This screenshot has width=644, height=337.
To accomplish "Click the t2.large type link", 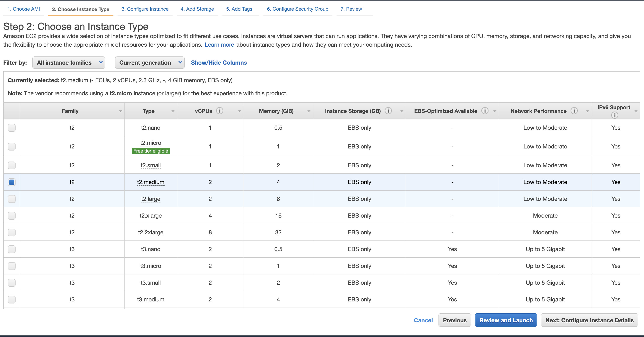I will (151, 199).
